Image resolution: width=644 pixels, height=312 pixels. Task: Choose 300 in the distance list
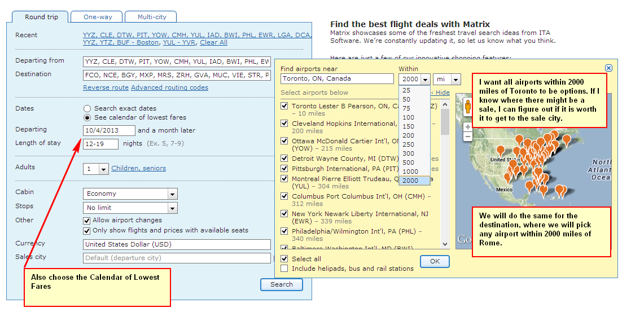point(414,153)
